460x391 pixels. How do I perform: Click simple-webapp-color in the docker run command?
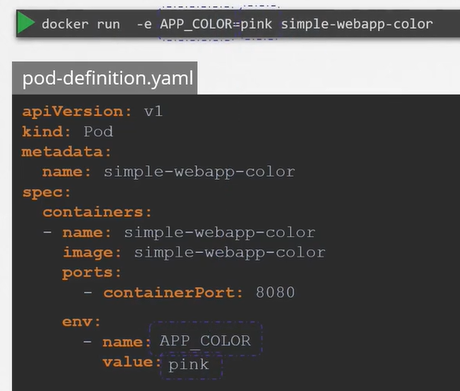coord(357,24)
